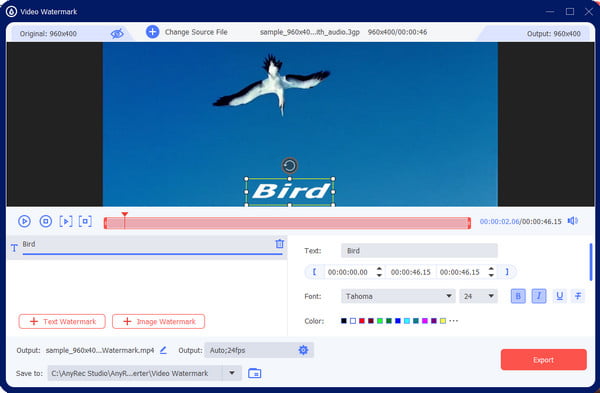Pick the purple color swatch
This screenshot has height=393, width=600.
click(x=434, y=321)
